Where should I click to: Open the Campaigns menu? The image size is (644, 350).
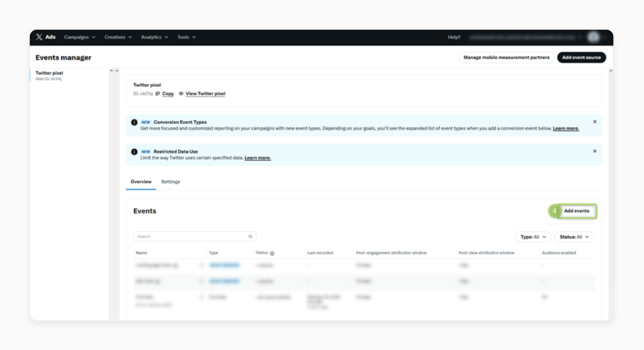click(x=79, y=37)
